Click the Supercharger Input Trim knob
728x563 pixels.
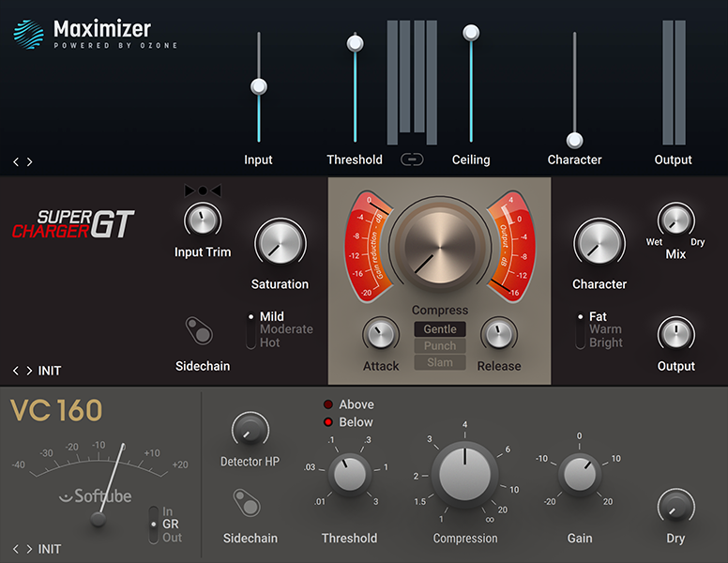[x=203, y=220]
